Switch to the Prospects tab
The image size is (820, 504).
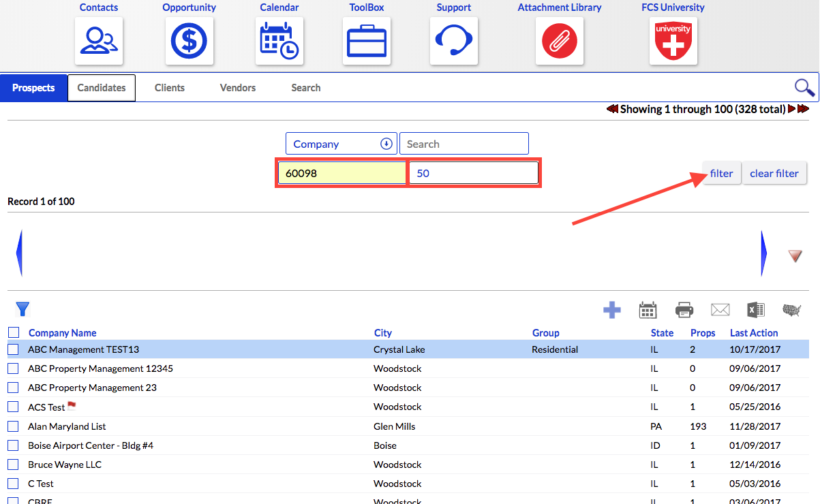[x=33, y=88]
